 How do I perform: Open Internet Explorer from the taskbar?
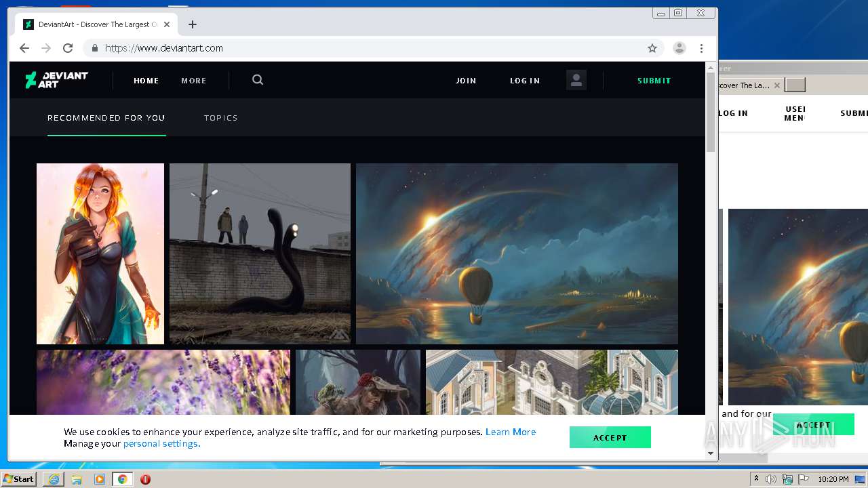(54, 479)
